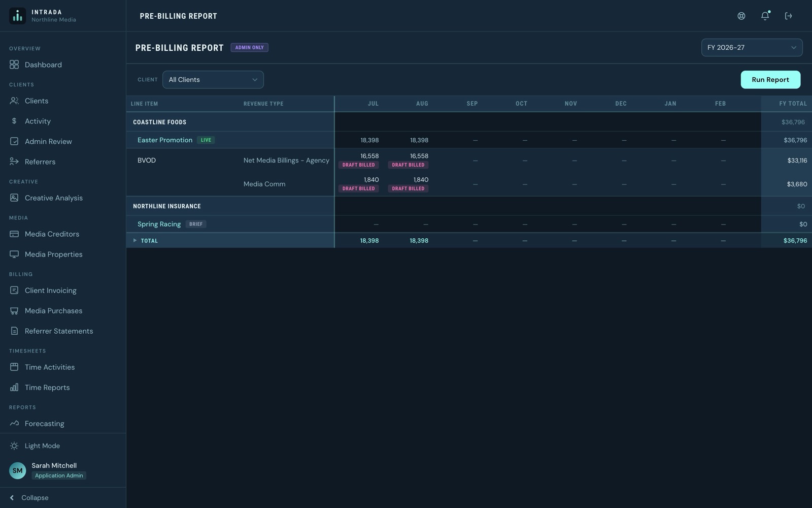812x508 pixels.
Task: Click the logout icon
Action: (788, 16)
